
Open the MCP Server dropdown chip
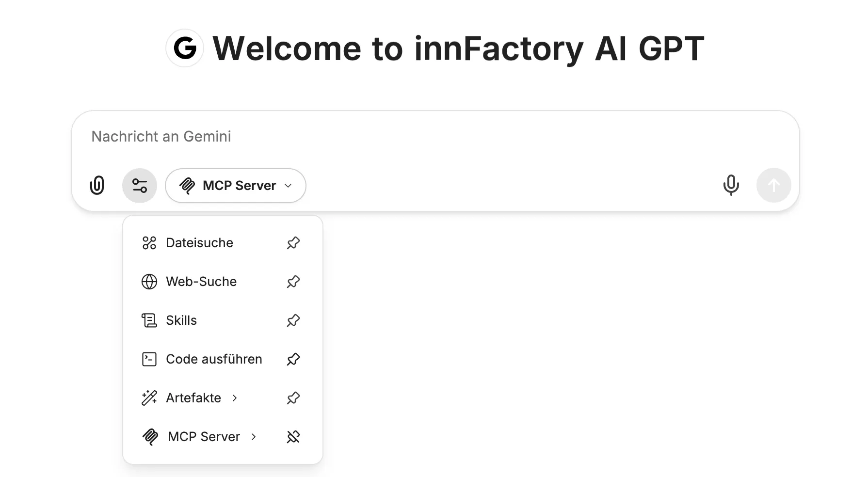click(x=236, y=186)
